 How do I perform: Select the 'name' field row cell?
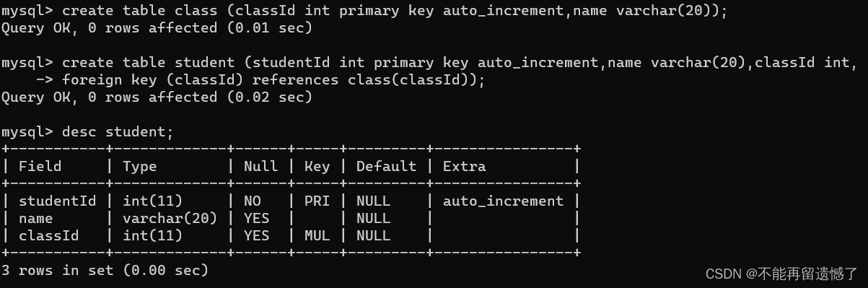coord(36,218)
